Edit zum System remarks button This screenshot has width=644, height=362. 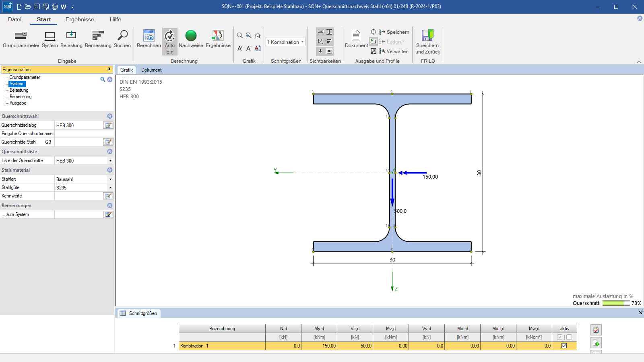108,214
